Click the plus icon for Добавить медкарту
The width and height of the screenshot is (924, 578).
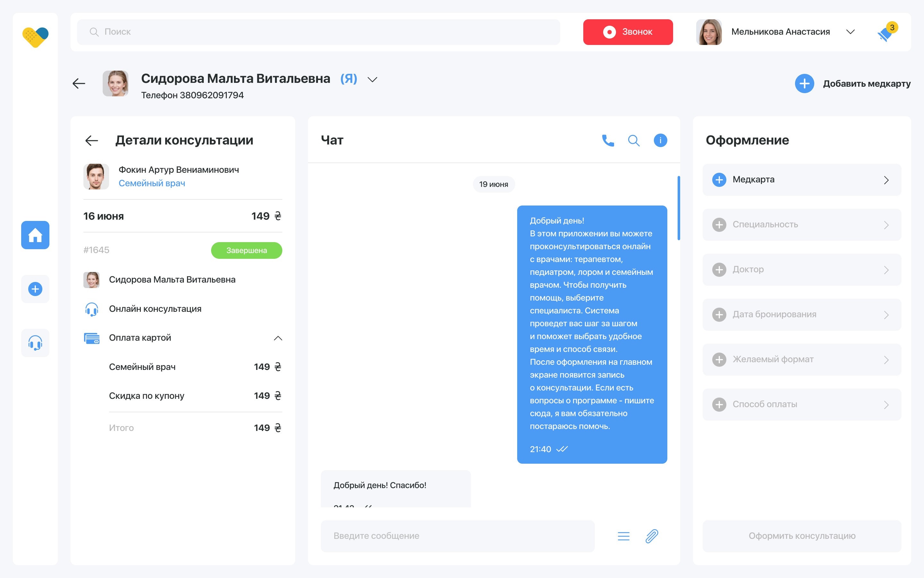pos(805,83)
